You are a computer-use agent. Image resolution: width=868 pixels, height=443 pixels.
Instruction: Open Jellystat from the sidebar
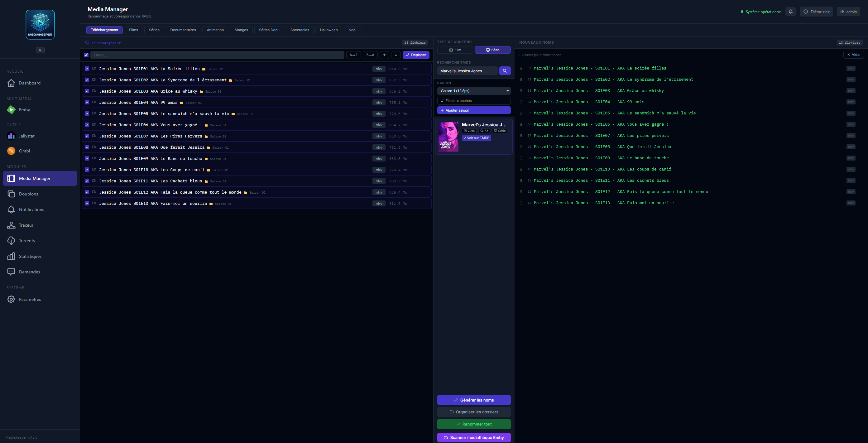(x=26, y=136)
